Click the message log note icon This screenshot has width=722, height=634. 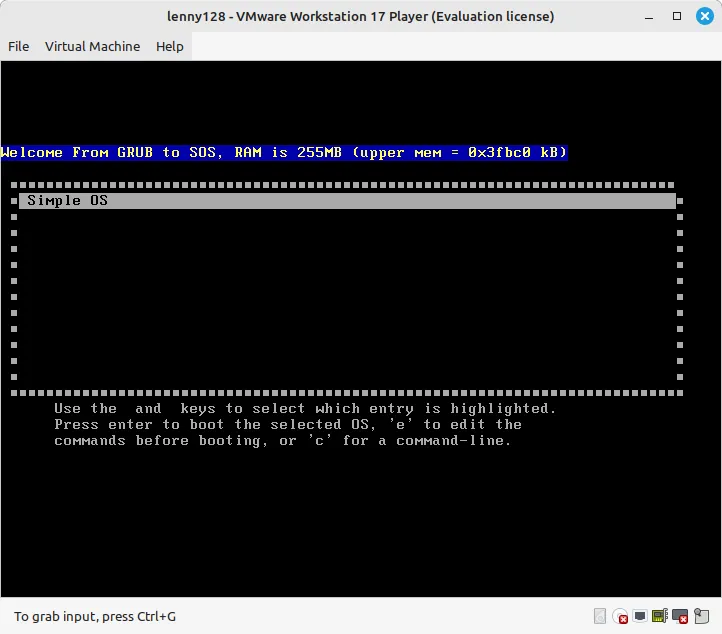pyautogui.click(x=701, y=616)
